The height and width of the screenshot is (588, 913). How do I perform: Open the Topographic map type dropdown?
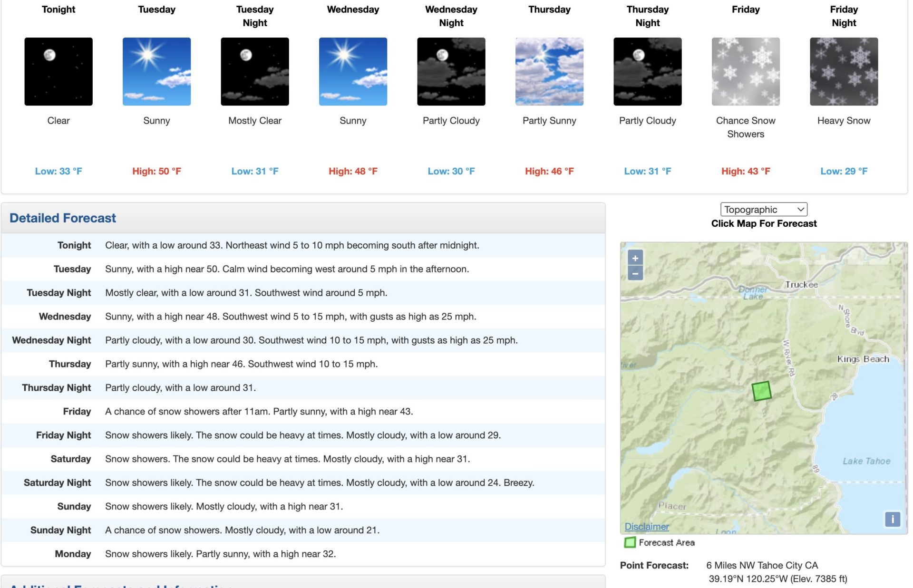coord(764,209)
